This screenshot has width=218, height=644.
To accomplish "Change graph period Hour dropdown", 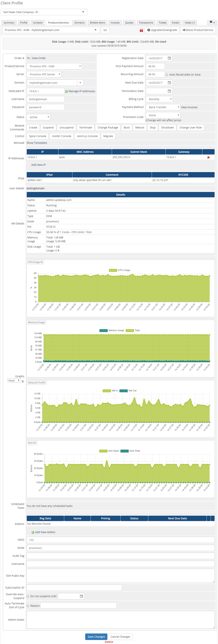I will coord(14,381).
